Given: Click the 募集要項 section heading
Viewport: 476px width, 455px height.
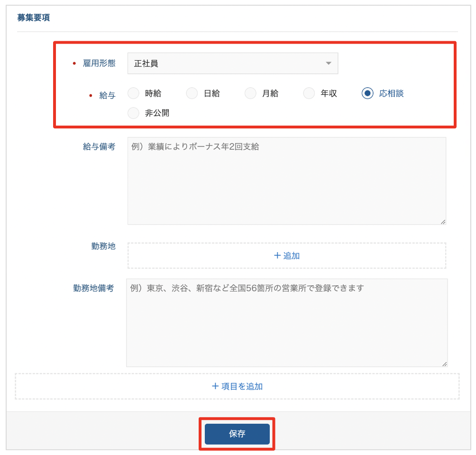Looking at the screenshot, I should pos(34,18).
